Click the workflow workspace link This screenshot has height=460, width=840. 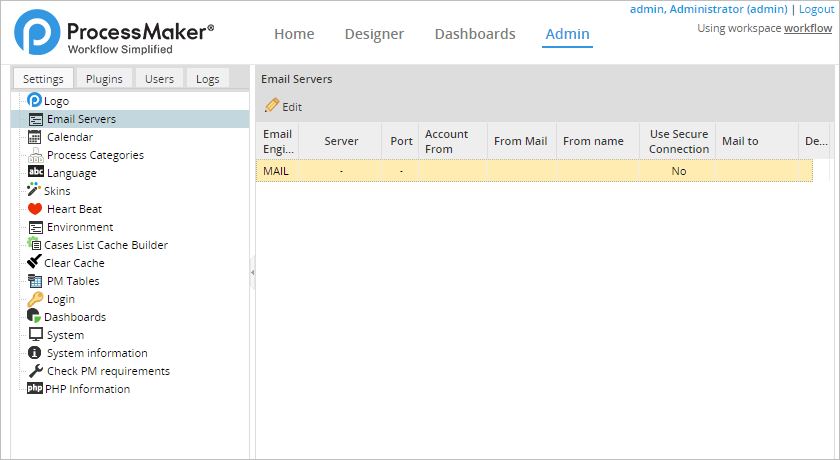[808, 28]
